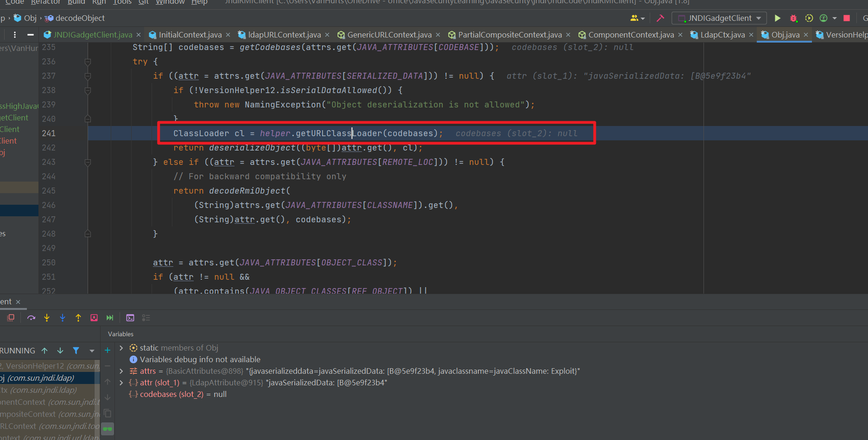This screenshot has width=868, height=440.
Task: Click the yellow Step Into arrow
Action: pyautogui.click(x=47, y=318)
